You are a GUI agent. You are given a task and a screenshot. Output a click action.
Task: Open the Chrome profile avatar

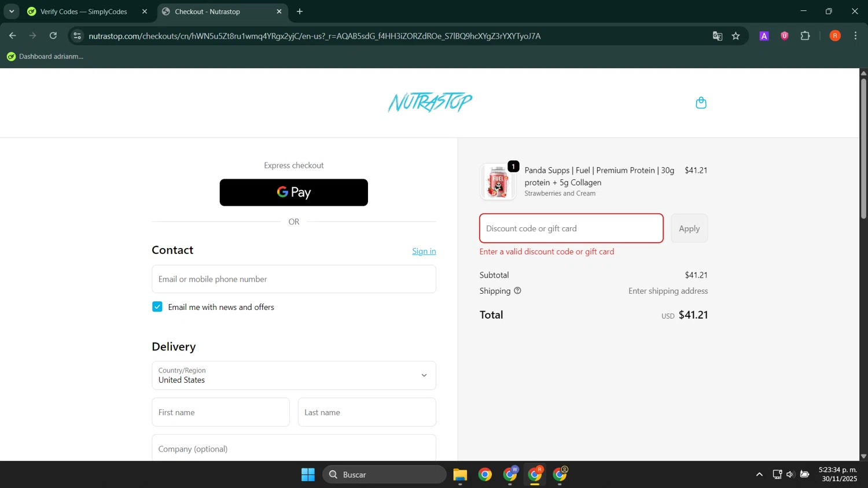[835, 36]
